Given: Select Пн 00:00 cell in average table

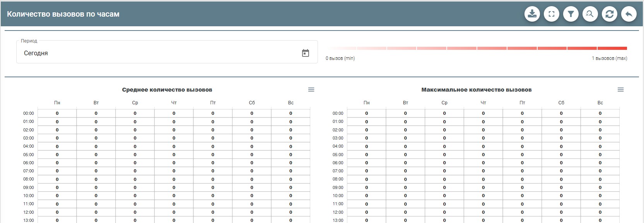Looking at the screenshot, I should 57,113.
